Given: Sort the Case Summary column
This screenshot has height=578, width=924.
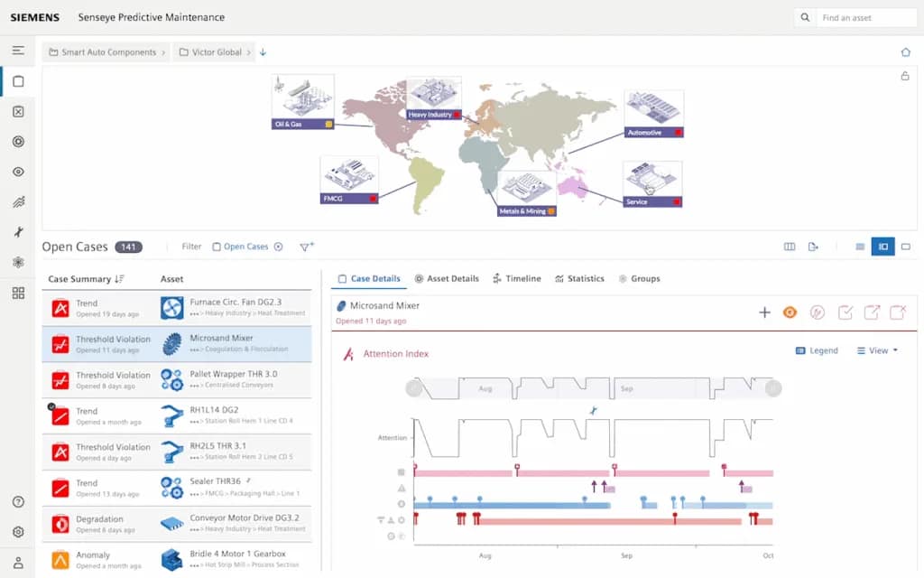Looking at the screenshot, I should click(x=119, y=279).
